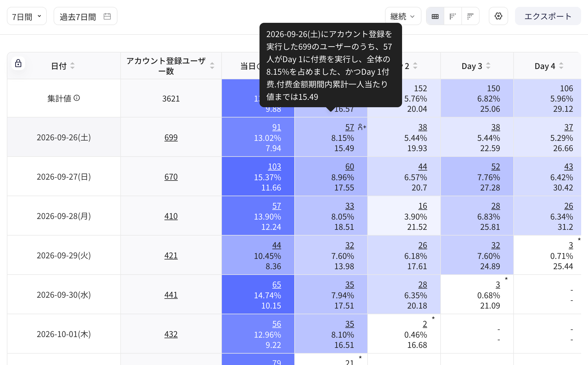Open the 421 users link for 2026-09-29
The image size is (588, 365).
click(171, 255)
